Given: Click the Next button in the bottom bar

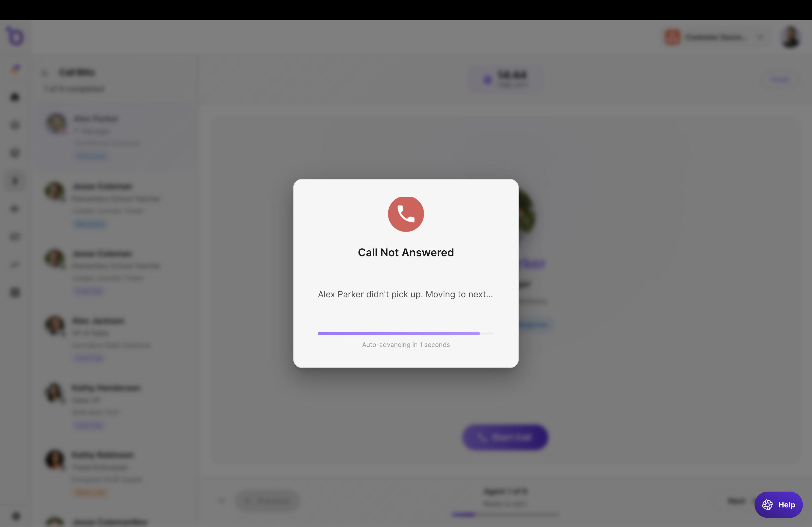Looking at the screenshot, I should click(x=737, y=501).
